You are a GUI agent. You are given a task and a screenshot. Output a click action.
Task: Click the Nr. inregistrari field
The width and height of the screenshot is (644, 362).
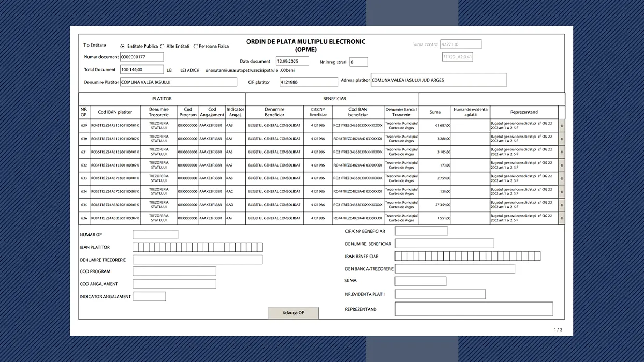tap(358, 62)
